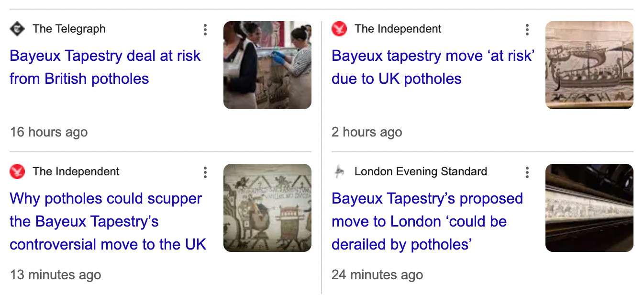644x296 pixels.
Task: Open 'Bayeux Tapestry deal at risk' headline
Action: click(105, 67)
